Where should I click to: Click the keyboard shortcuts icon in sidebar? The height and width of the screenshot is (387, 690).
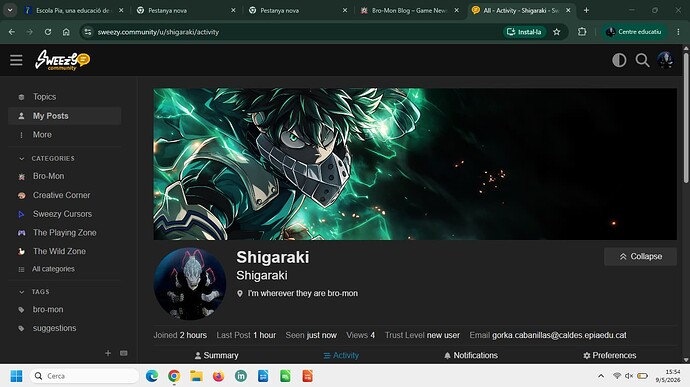[x=124, y=353]
